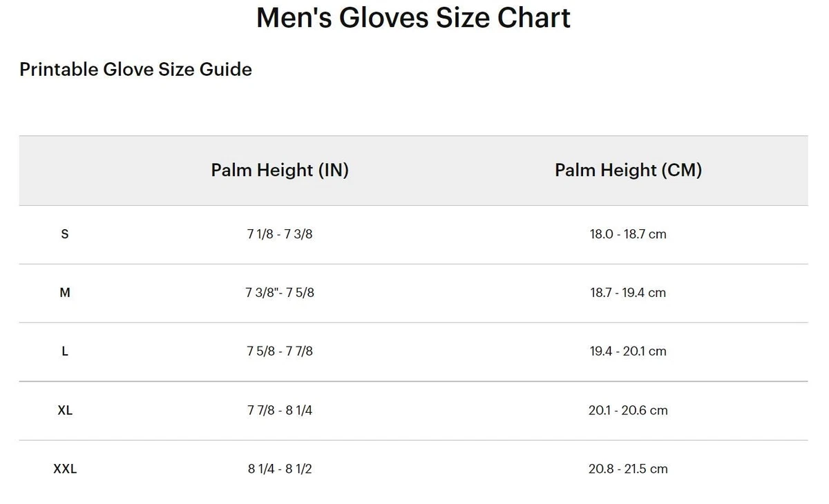This screenshot has width=829, height=504.
Task: Click the S size row label
Action: [x=65, y=234]
